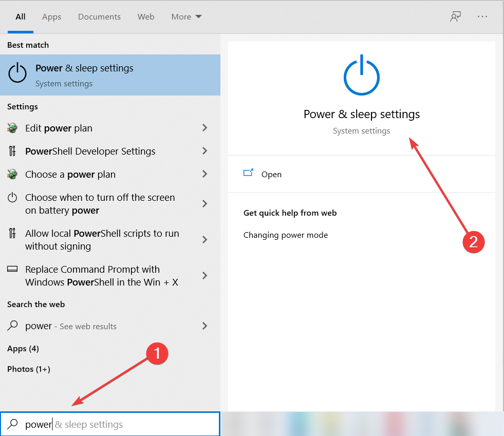
Task: Expand the Allow local PowerShell scripts arrow
Action: tap(205, 240)
